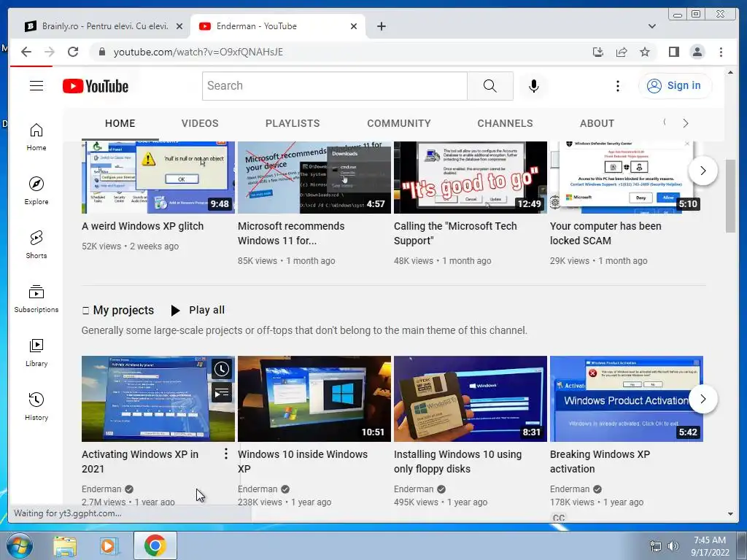Open Explore in the left sidebar
Image resolution: width=747 pixels, height=560 pixels.
(x=36, y=190)
